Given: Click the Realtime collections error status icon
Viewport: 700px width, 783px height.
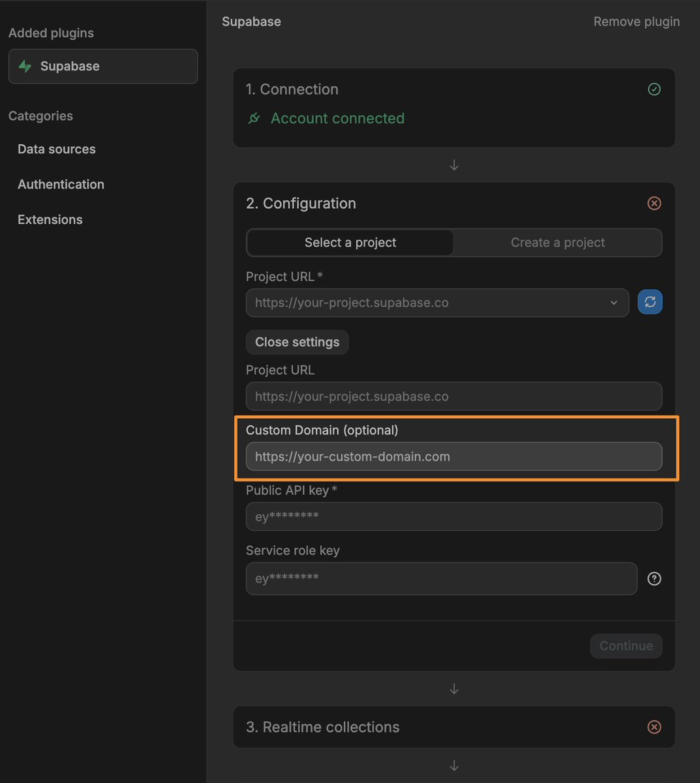Looking at the screenshot, I should [654, 727].
